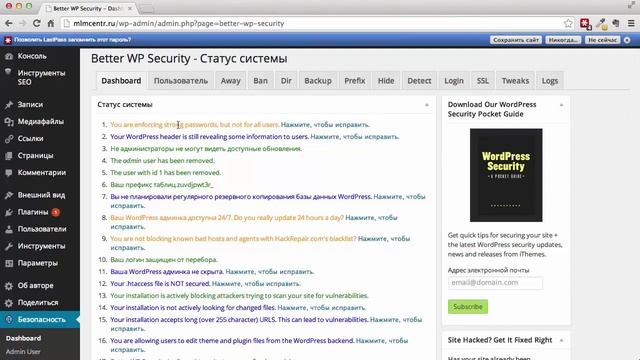The image size is (640, 360).
Task: Fix hidden admin item 11 link
Action: point(270,272)
